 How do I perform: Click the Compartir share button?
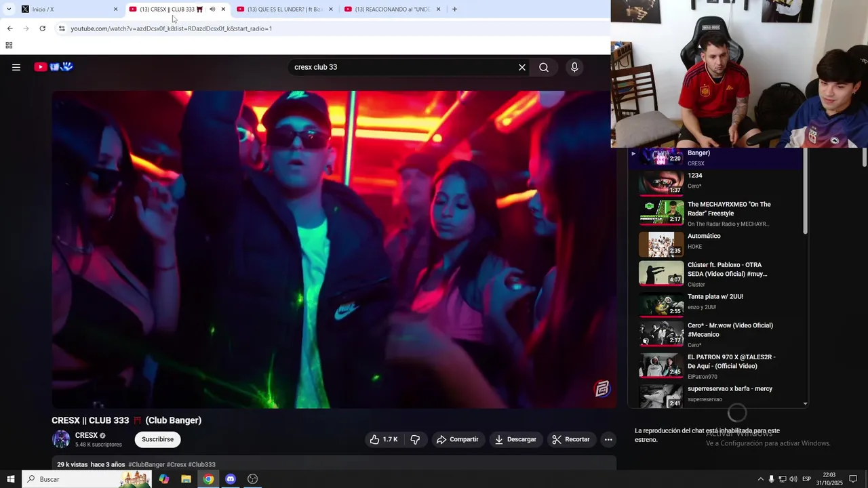pos(458,439)
